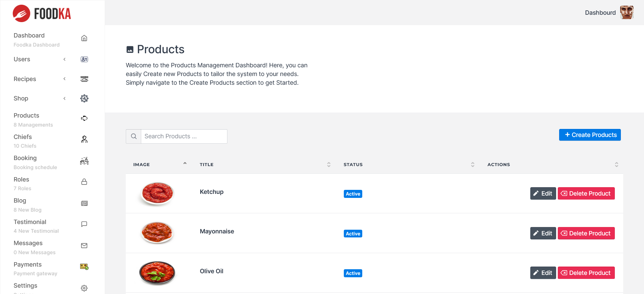Click the Booking schedule icon
The height and width of the screenshot is (294, 644).
[x=84, y=161]
